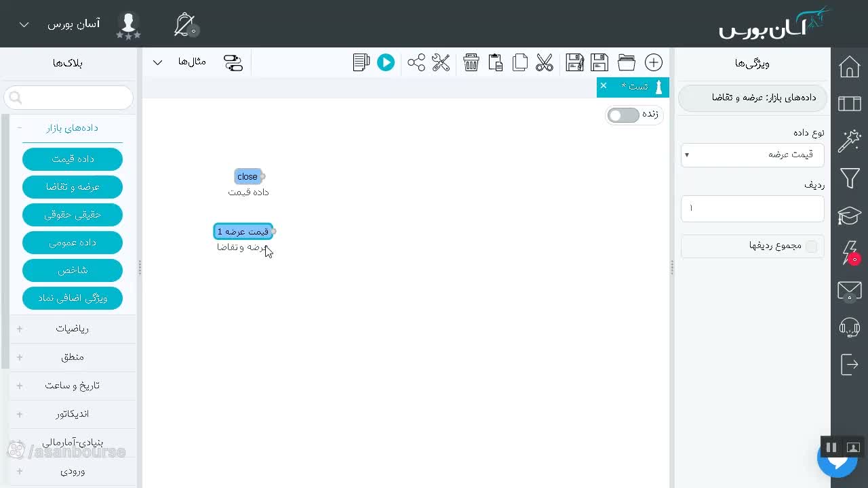Add the عرضه و تقاضا block
Screen dimensions: 868x488
click(73, 186)
